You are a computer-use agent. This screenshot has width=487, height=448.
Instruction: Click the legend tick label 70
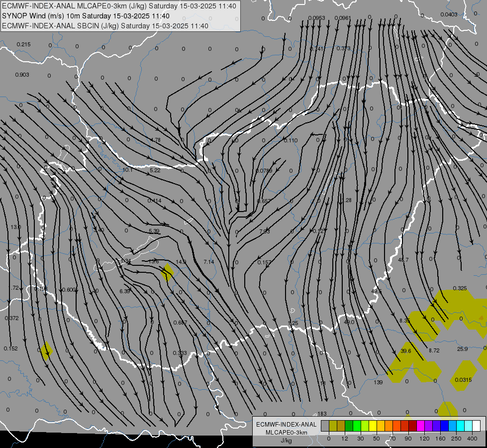(x=392, y=439)
